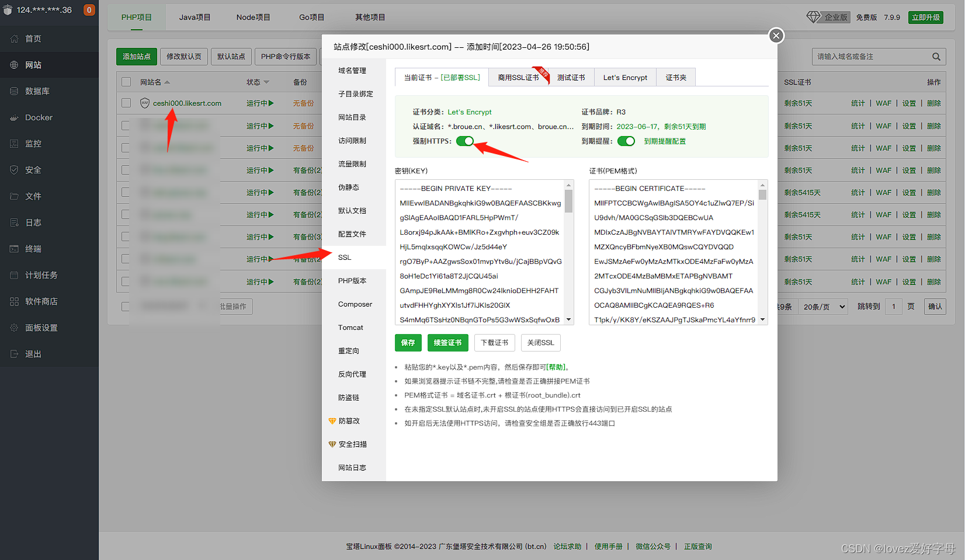Click the 下载证书 button

click(x=494, y=343)
